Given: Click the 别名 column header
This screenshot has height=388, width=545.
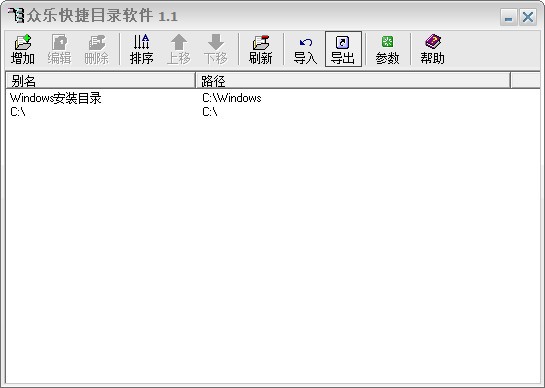Looking at the screenshot, I should click(x=101, y=81).
